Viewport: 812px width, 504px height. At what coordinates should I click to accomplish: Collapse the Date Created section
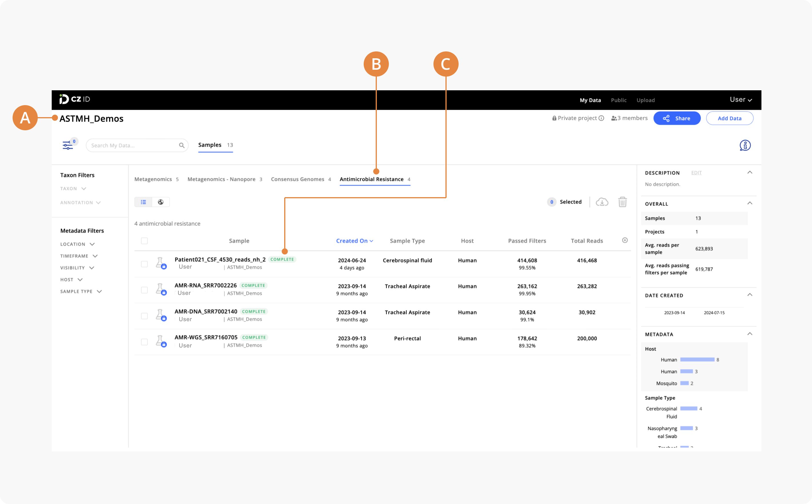point(750,295)
